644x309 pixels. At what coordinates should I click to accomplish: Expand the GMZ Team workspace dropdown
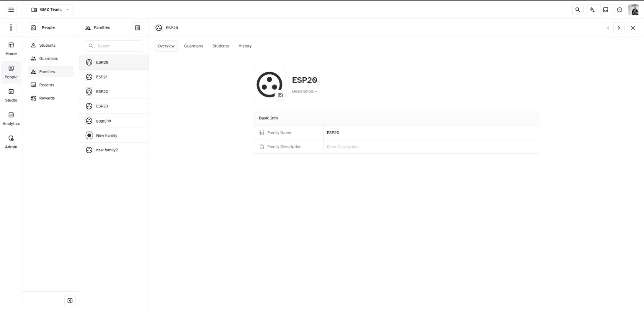[x=51, y=10]
